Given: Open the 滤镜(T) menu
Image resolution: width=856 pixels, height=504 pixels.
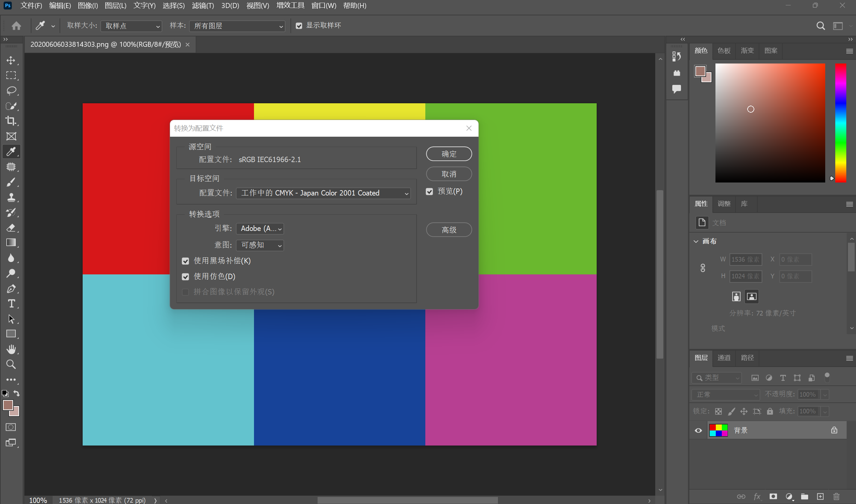Looking at the screenshot, I should 202,6.
